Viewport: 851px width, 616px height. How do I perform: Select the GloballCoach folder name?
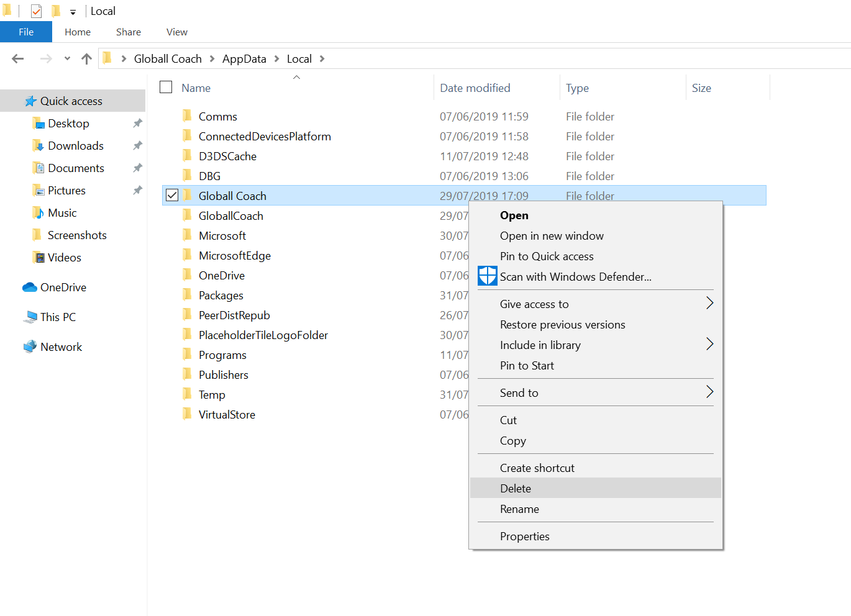tap(231, 216)
